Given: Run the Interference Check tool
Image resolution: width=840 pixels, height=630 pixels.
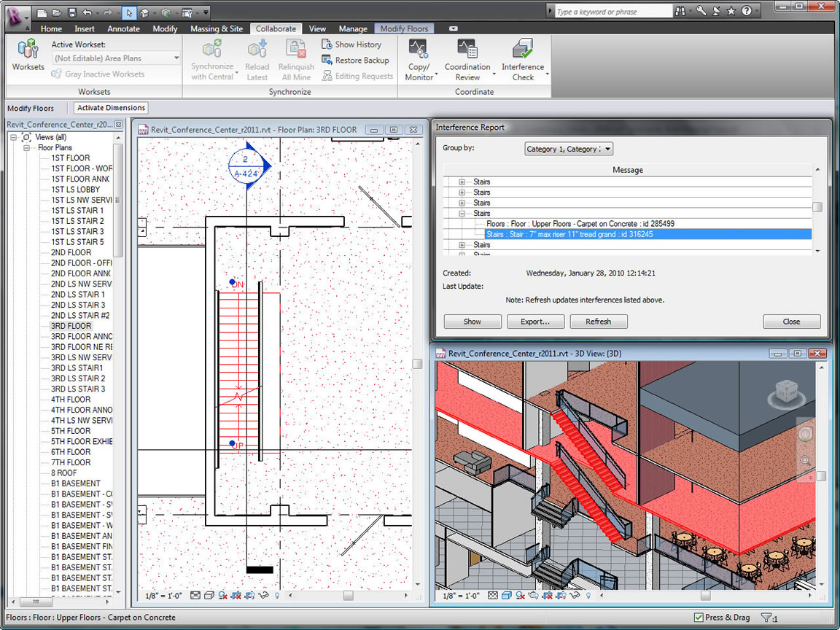Looking at the screenshot, I should click(x=523, y=58).
